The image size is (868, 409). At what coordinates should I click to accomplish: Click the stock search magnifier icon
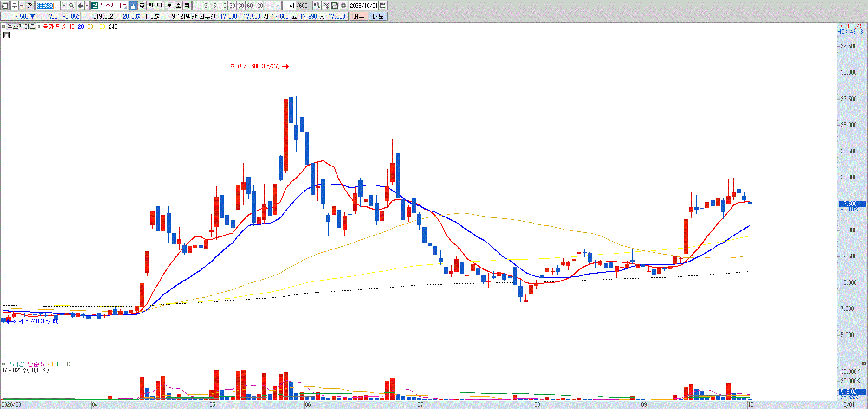click(x=71, y=6)
